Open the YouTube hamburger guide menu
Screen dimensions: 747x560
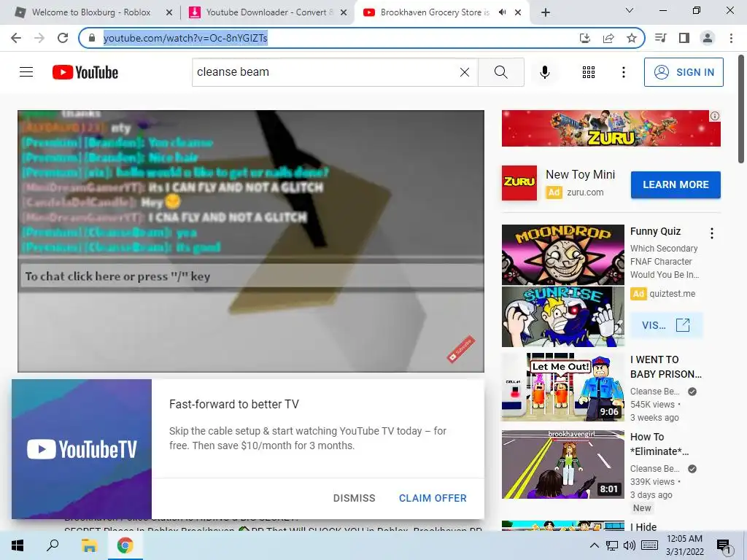coord(26,72)
